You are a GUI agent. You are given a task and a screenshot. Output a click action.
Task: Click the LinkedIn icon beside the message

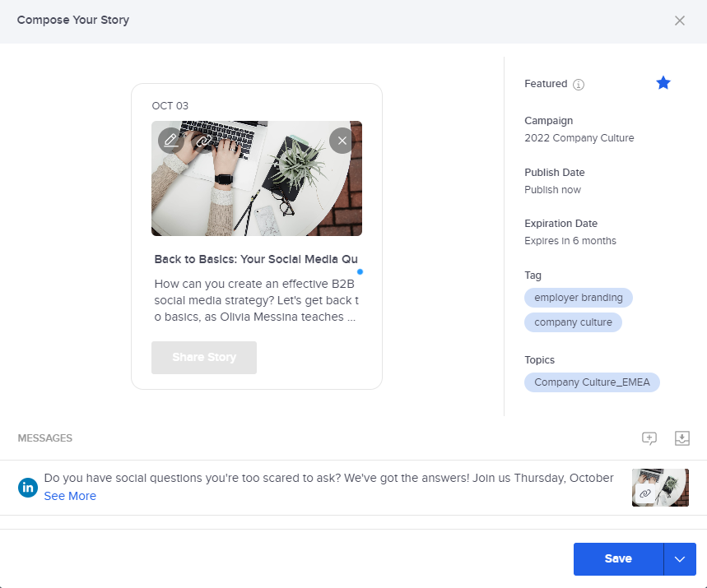pos(28,488)
